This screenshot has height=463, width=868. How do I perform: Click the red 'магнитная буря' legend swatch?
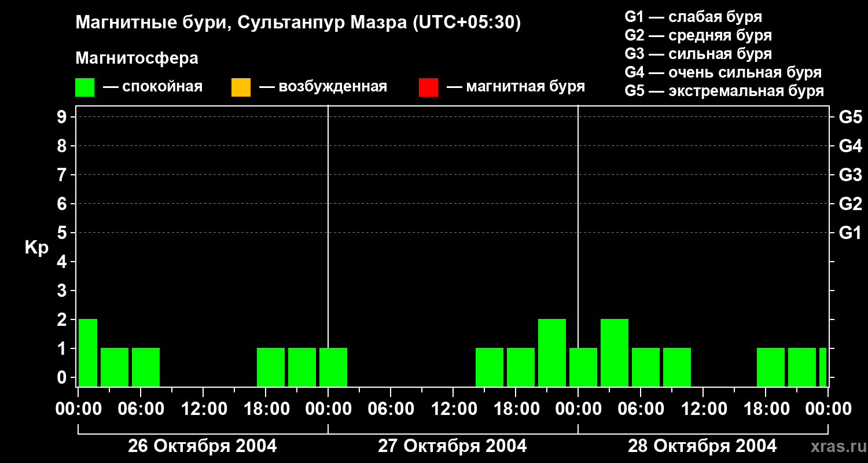click(x=428, y=87)
